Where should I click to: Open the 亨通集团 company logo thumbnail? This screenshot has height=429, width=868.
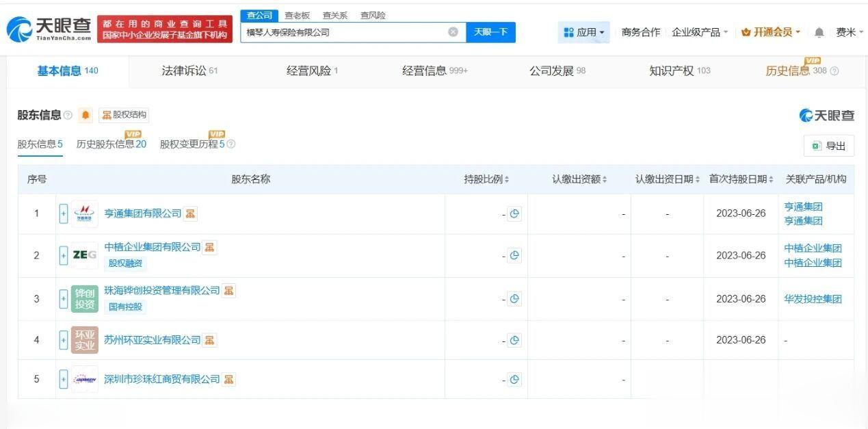[x=85, y=213]
